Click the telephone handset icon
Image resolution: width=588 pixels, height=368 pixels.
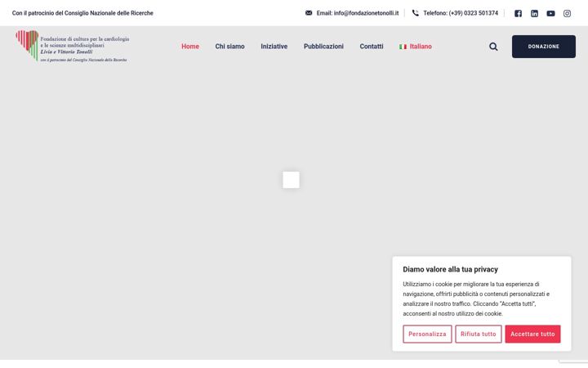pyautogui.click(x=415, y=13)
